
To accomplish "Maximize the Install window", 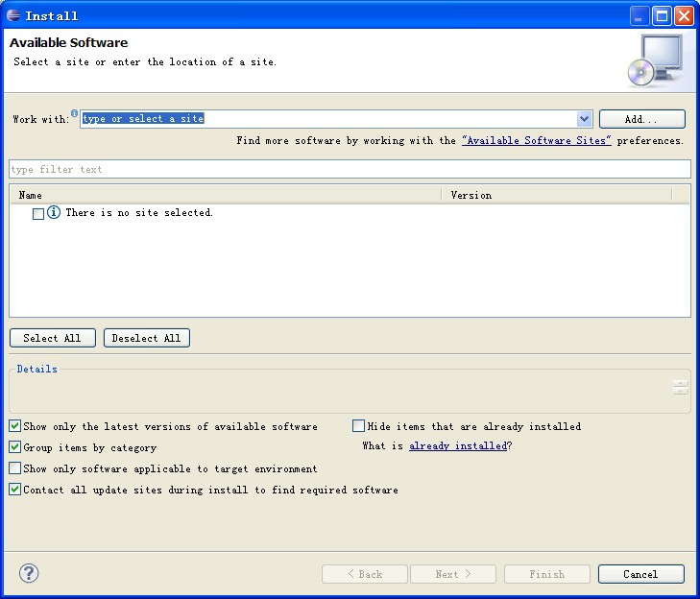I will (662, 16).
